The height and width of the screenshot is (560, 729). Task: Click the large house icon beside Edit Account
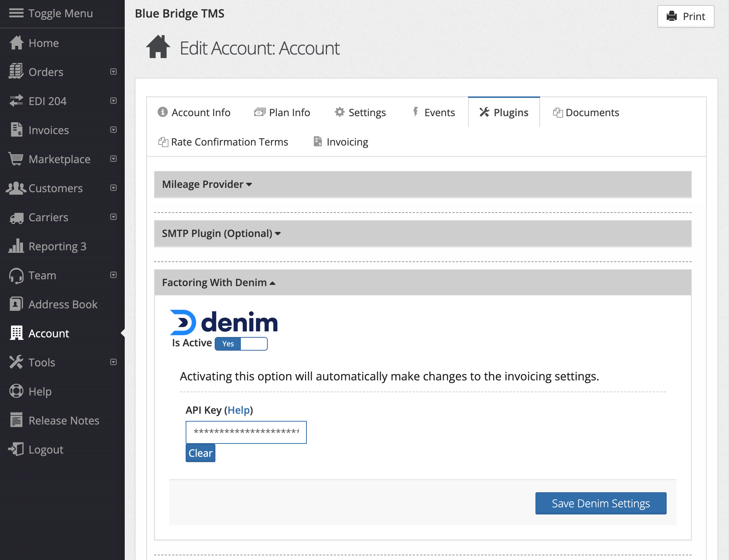pos(158,47)
